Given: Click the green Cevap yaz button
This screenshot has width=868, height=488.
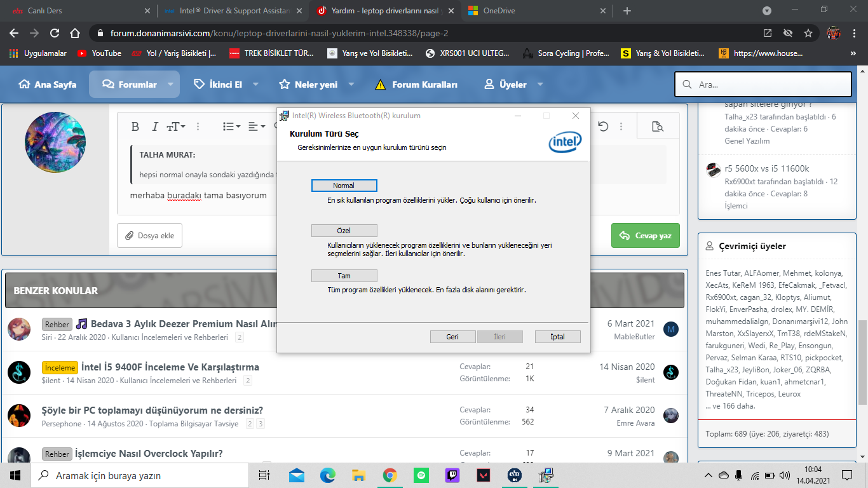Looking at the screenshot, I should click(646, 236).
